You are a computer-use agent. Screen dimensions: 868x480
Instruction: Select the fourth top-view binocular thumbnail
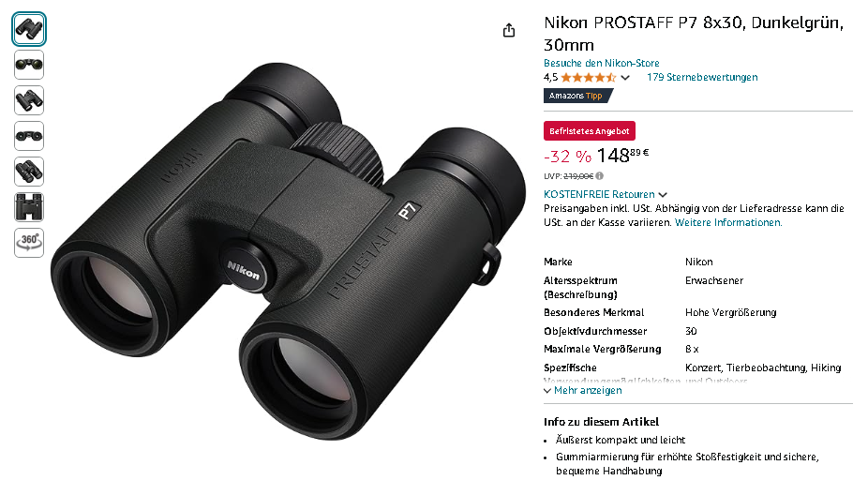coord(29,136)
